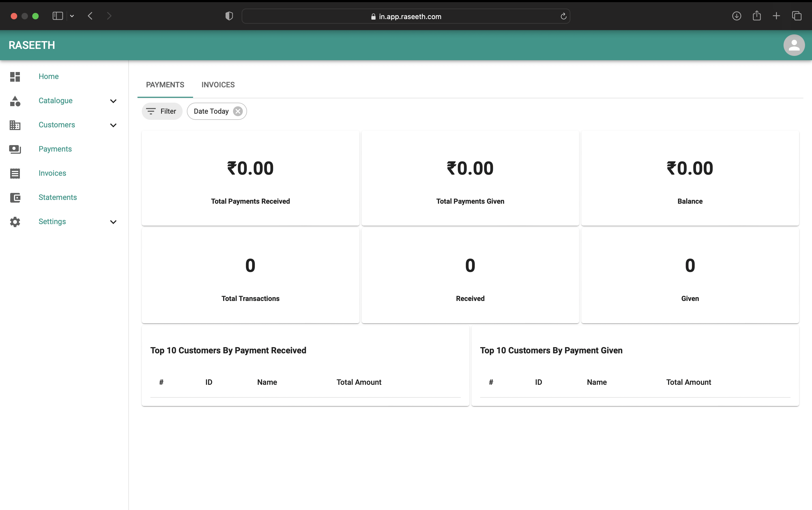Click Total Amount column in Payment Given table
Screen dimensions: 812x510
coord(689,382)
